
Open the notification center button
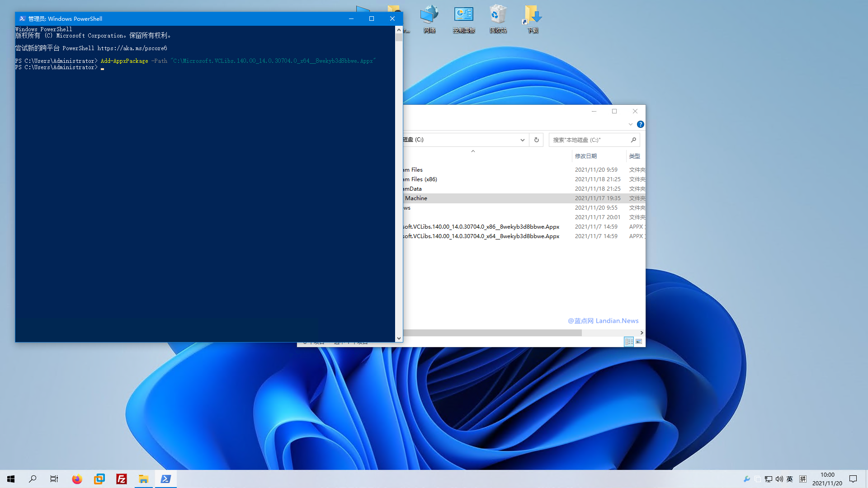coord(853,479)
